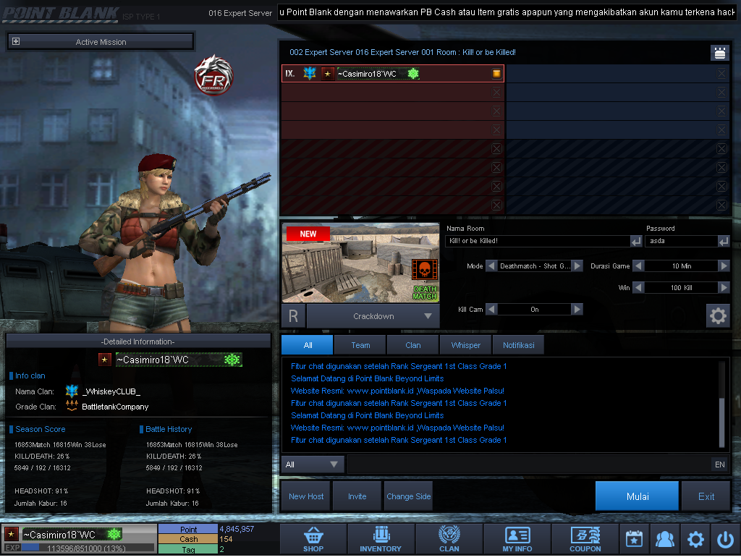
Task: Click the Deathmatch skull mode badge
Action: click(x=424, y=269)
